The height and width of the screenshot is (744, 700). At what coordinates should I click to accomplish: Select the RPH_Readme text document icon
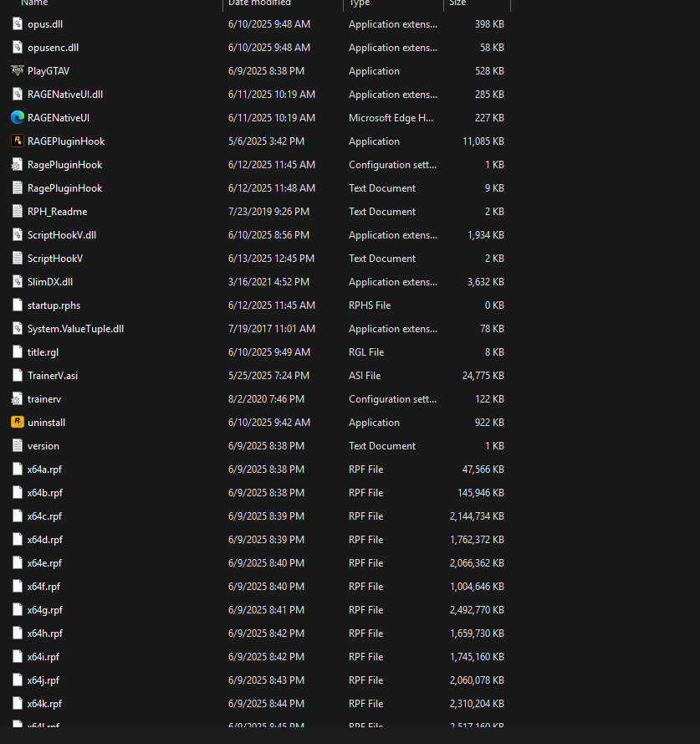tap(18, 212)
